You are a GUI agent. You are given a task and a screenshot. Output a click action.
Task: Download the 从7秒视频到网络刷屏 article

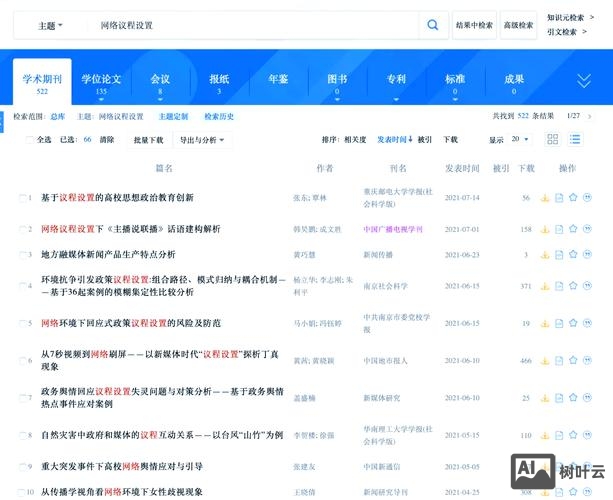pyautogui.click(x=545, y=361)
